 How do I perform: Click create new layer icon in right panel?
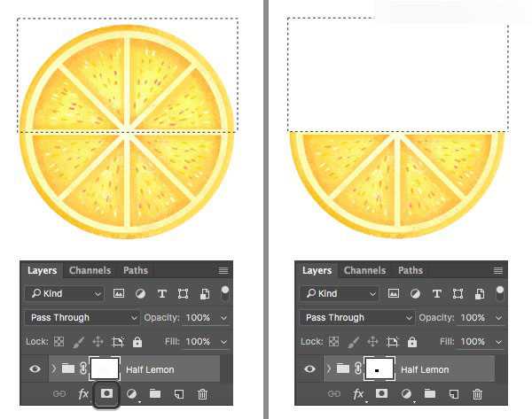click(454, 394)
